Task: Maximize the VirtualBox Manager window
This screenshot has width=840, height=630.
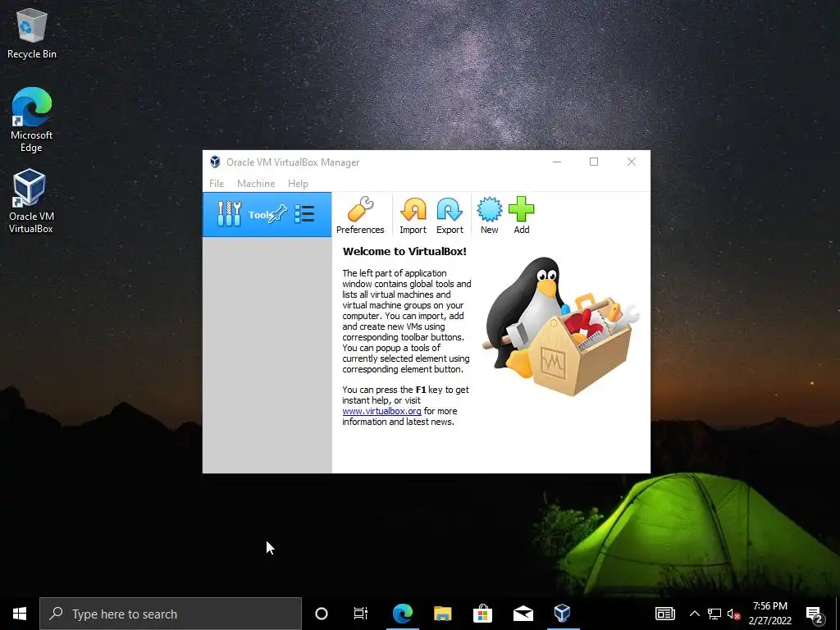Action: 594,162
